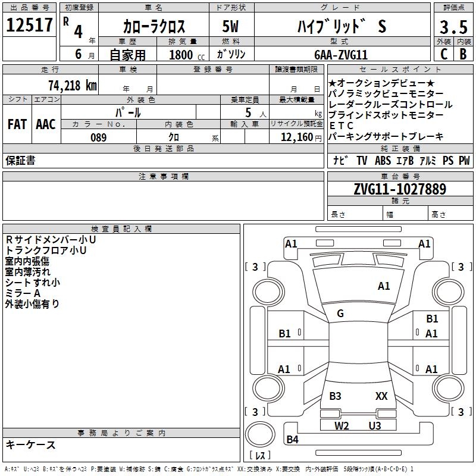Image resolution: width=476 pixels, height=476 pixels.
Task: Click the exterior rating C
Action: 444,54
